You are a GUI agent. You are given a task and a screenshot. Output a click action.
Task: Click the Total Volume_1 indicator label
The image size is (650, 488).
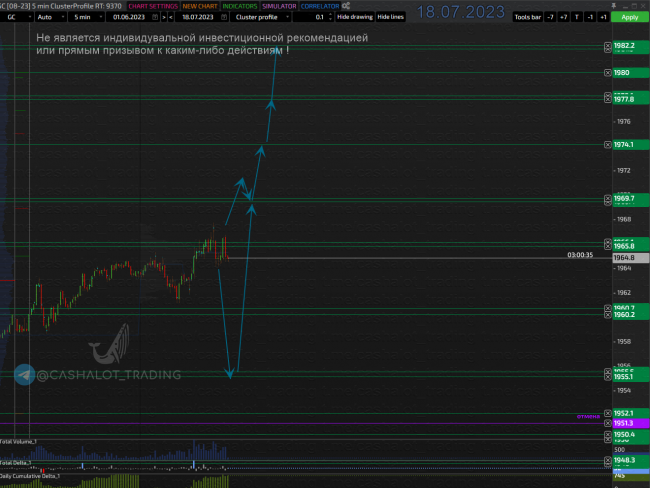(18, 442)
